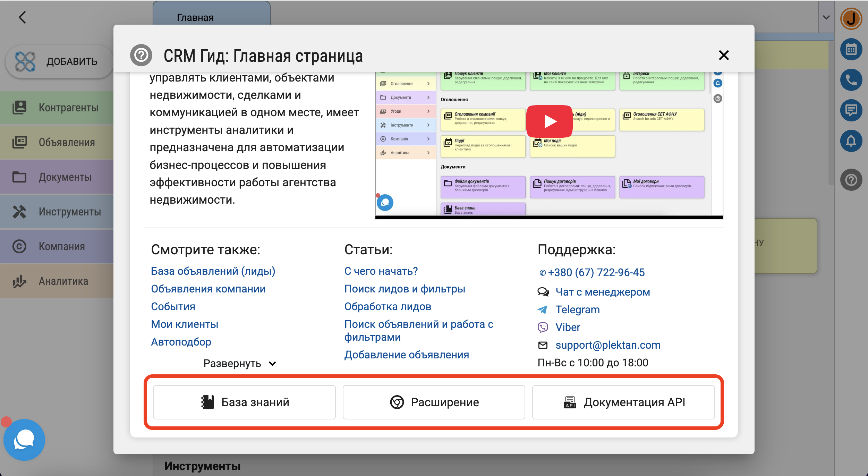This screenshot has height=476, width=868.
Task: Click the Расширение button
Action: coord(434,402)
